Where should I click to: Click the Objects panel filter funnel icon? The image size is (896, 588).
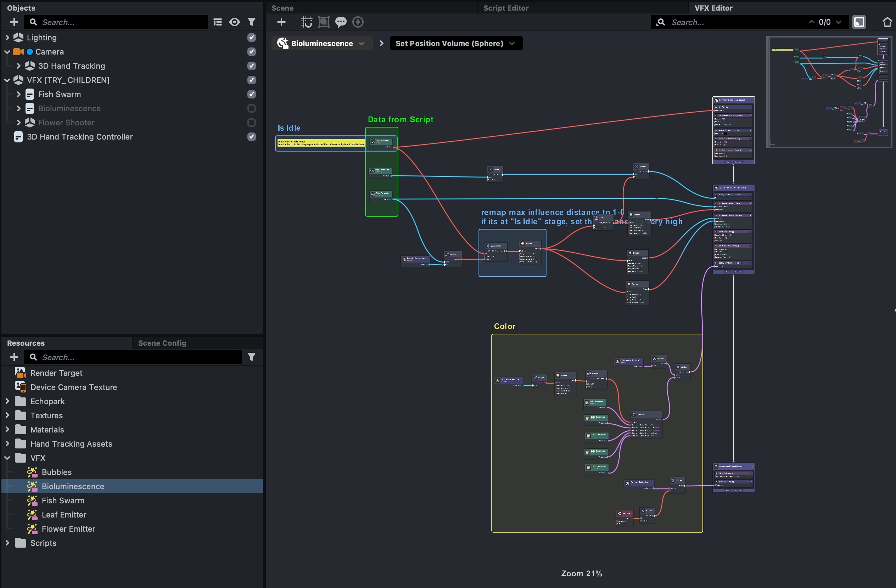point(252,22)
